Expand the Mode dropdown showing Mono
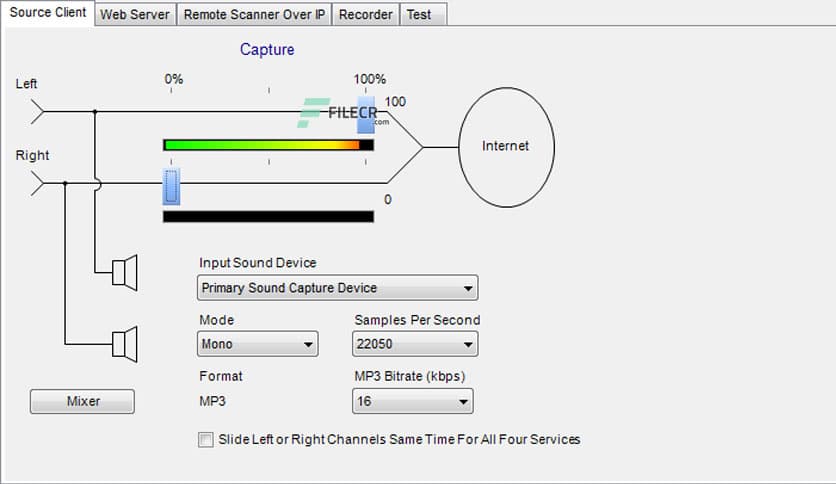Viewport: 836px width, 484px height. [258, 344]
